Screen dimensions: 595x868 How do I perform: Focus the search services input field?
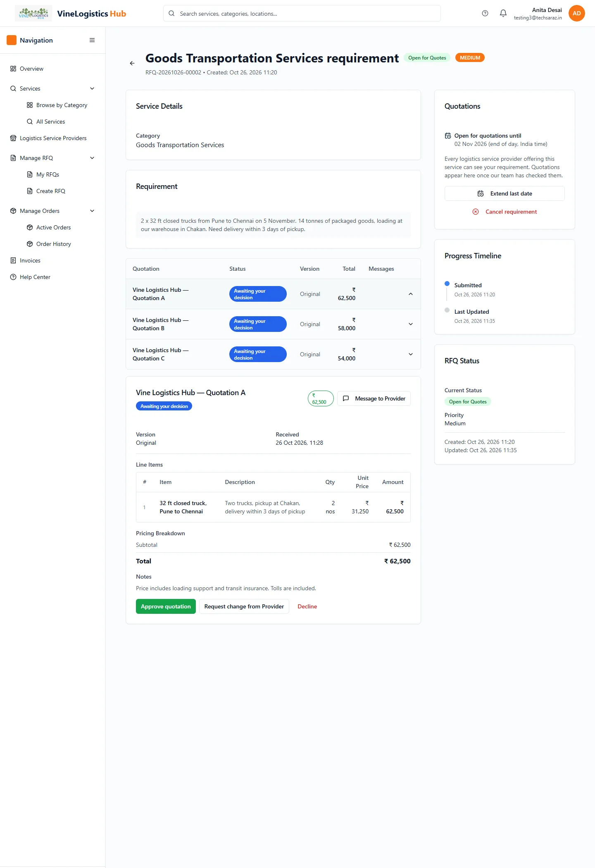point(302,13)
